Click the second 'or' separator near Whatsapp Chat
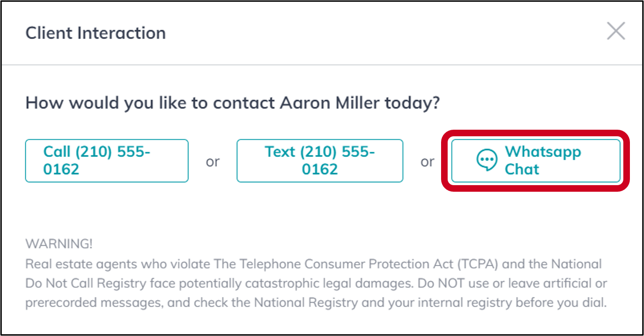This screenshot has height=336, width=644. (x=427, y=160)
